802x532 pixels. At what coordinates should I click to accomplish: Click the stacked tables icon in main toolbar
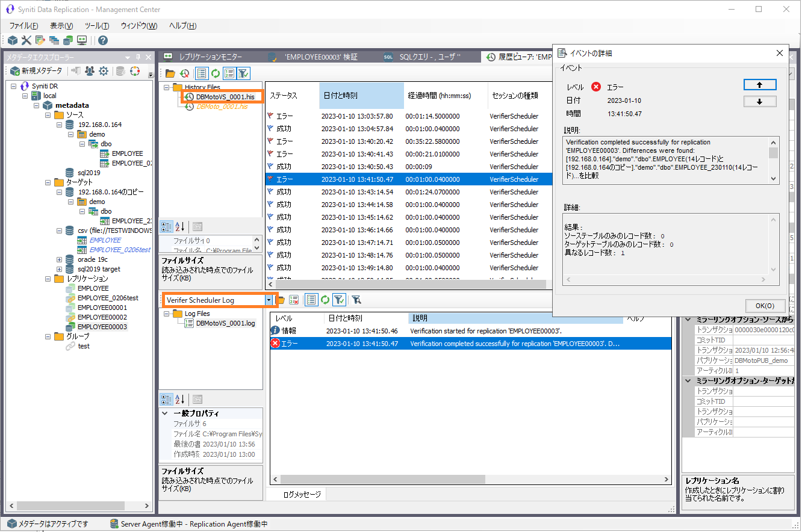(54, 40)
